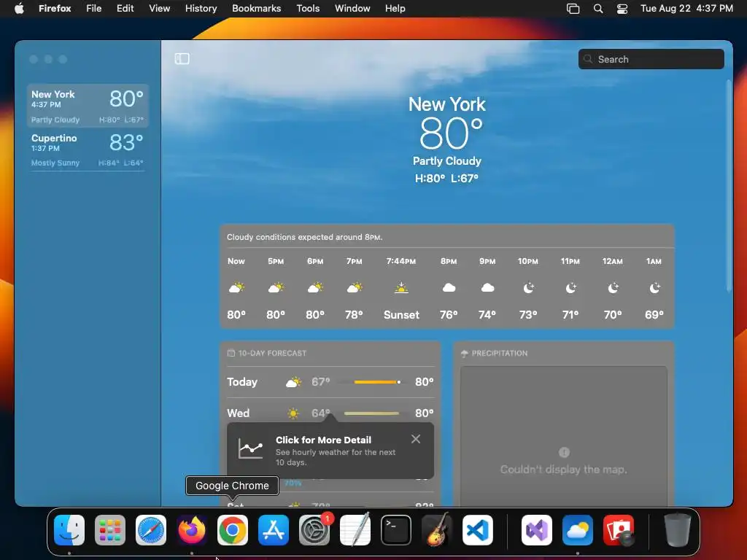Click the Sunset label in the hourly forecast
The height and width of the screenshot is (560, 747).
[x=402, y=315]
